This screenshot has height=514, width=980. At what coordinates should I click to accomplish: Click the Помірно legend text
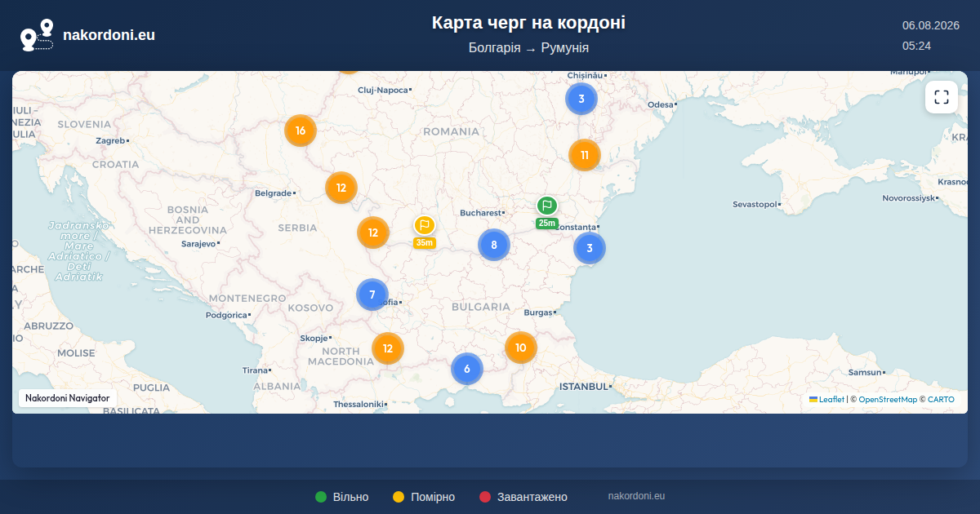[x=433, y=497]
